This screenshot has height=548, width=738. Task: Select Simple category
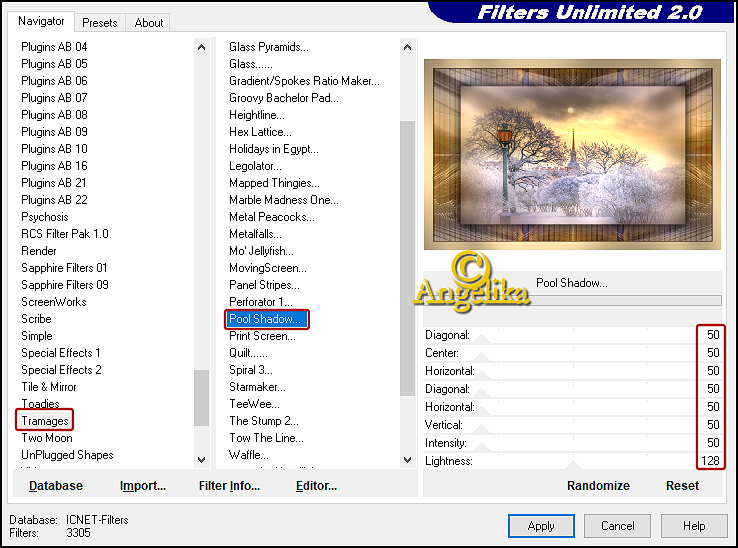37,336
